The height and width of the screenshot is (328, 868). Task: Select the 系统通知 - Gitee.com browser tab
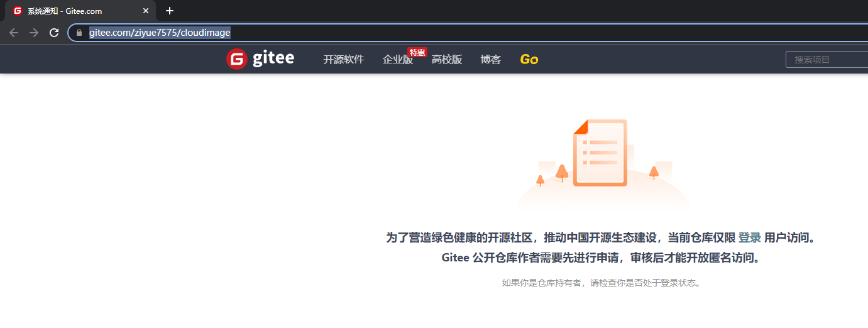coord(80,11)
